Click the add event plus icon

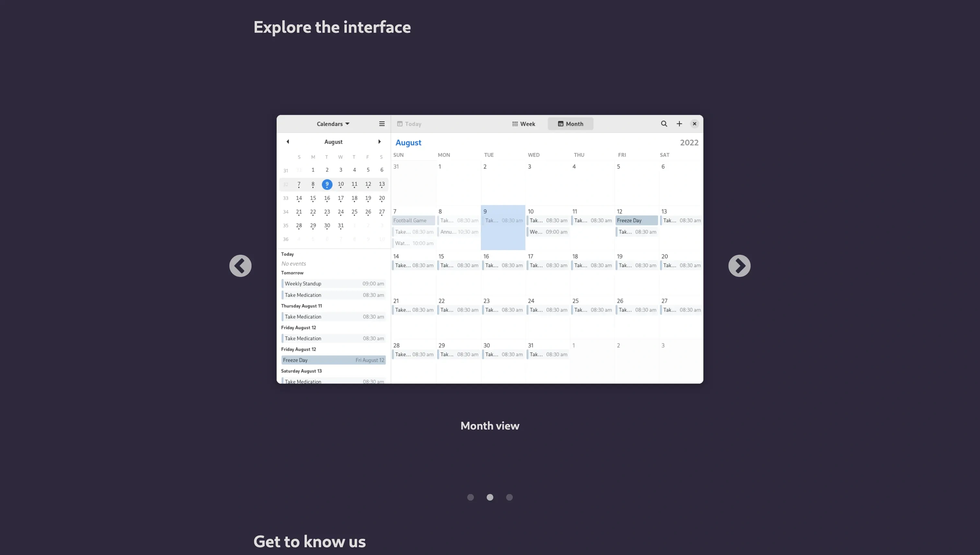[679, 124]
